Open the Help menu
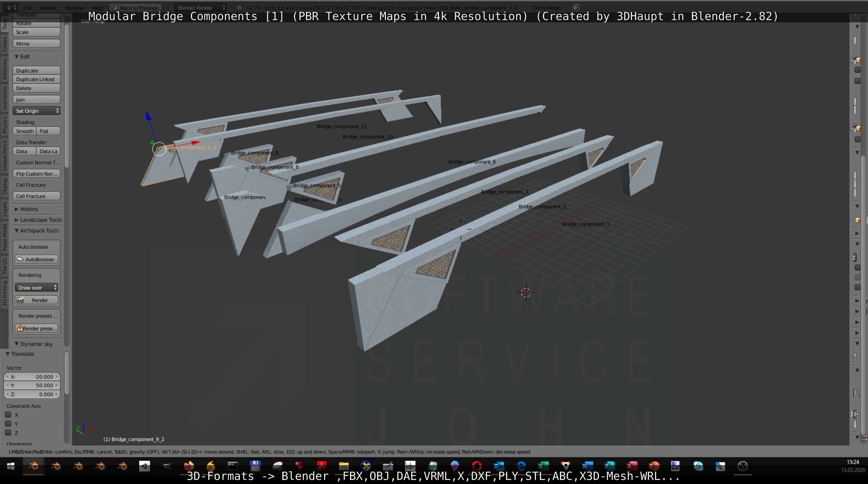 point(98,7)
